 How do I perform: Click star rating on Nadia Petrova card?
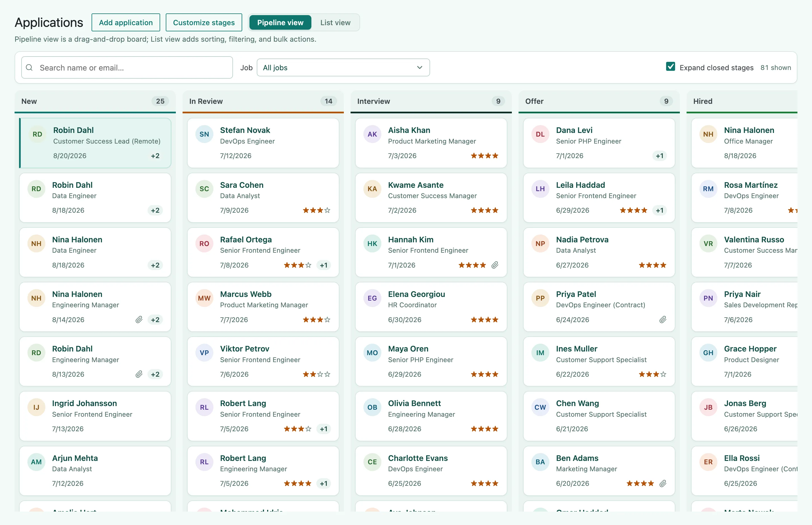point(652,265)
